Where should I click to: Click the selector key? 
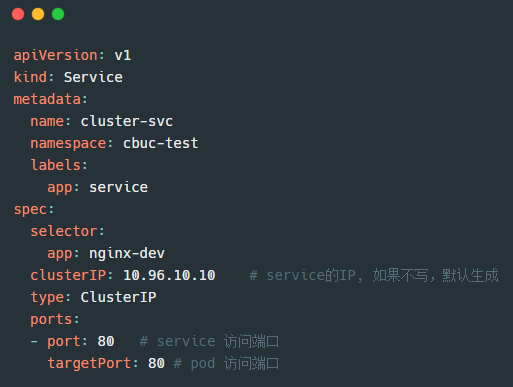[x=64, y=231]
